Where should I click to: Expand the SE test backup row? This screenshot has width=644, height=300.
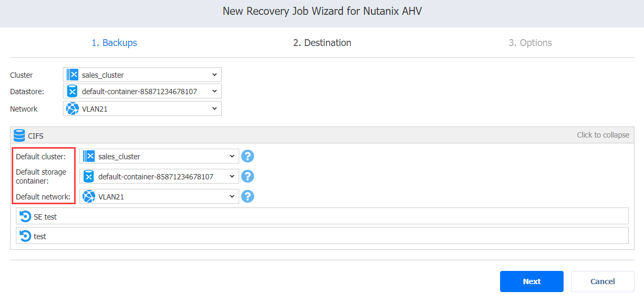(322, 216)
